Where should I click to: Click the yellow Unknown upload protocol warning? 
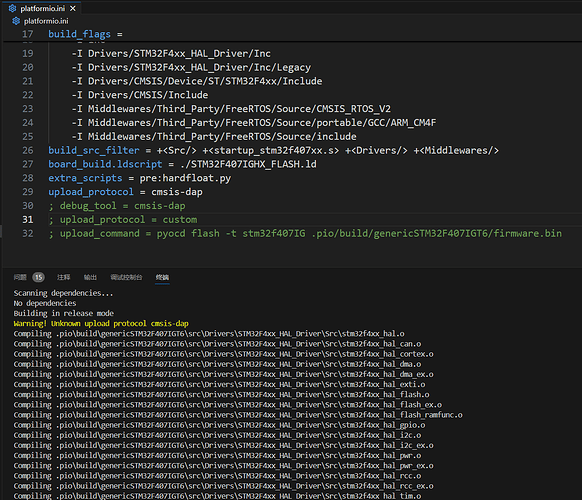pos(101,323)
